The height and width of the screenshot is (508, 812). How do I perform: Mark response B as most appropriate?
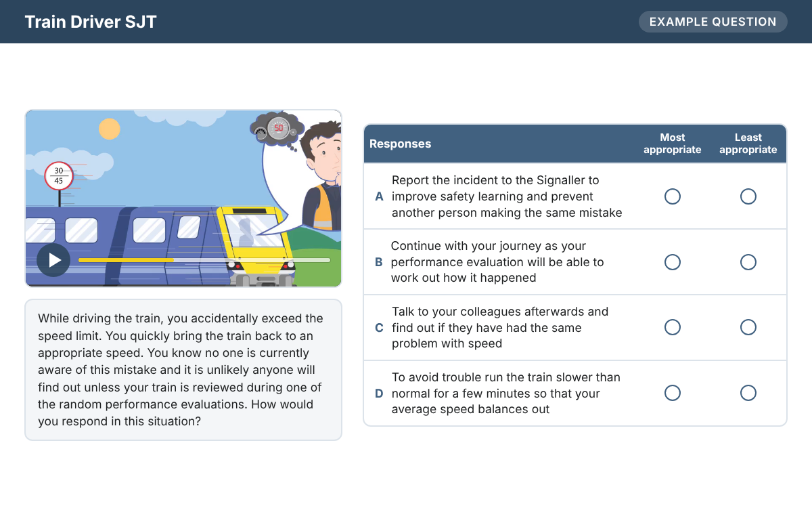click(673, 262)
